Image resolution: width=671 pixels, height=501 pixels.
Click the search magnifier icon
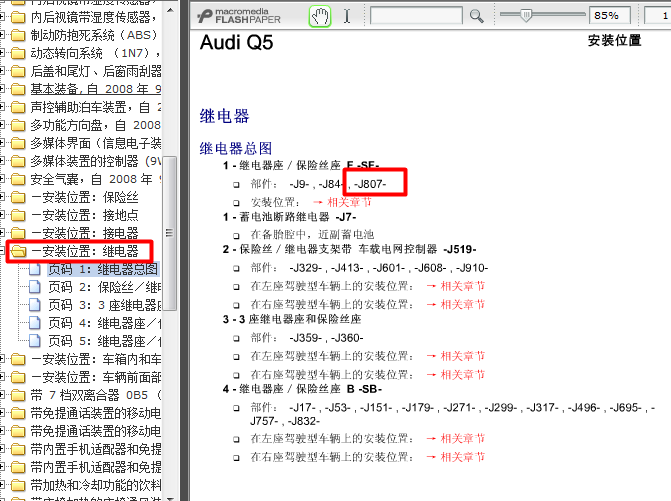pos(476,16)
